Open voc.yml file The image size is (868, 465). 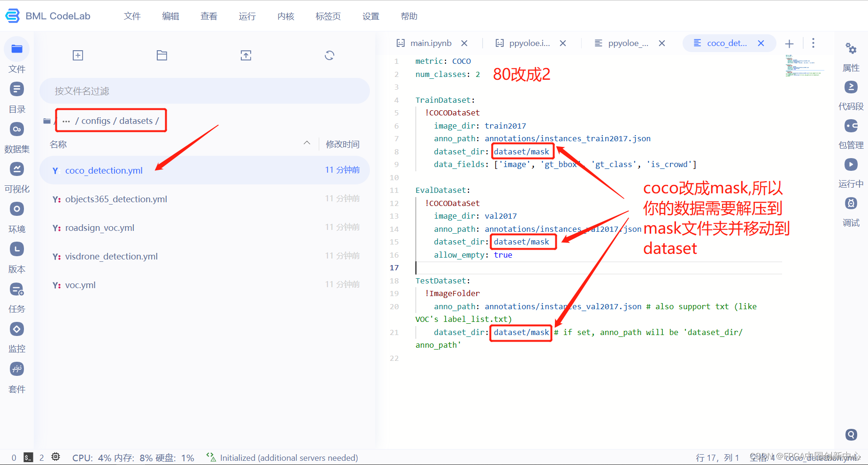point(205,285)
